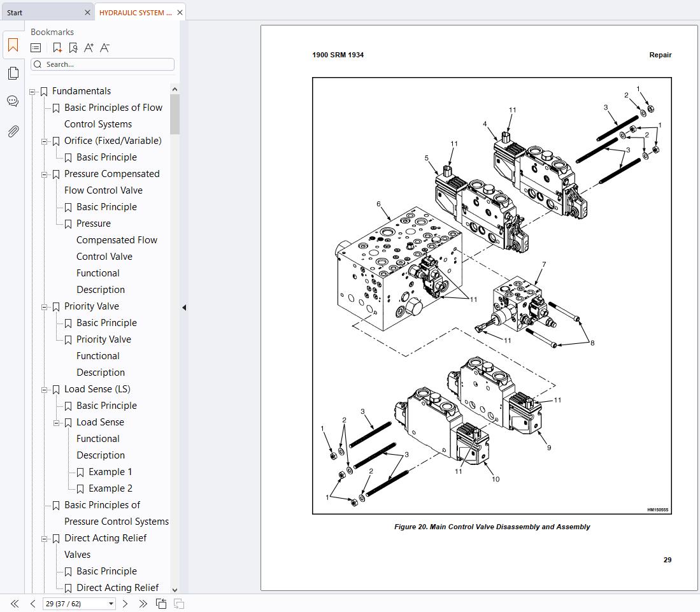Screen dimensions: 700x612
Task: Open Basic Principle under Load Sense (LS)
Action: (107, 405)
